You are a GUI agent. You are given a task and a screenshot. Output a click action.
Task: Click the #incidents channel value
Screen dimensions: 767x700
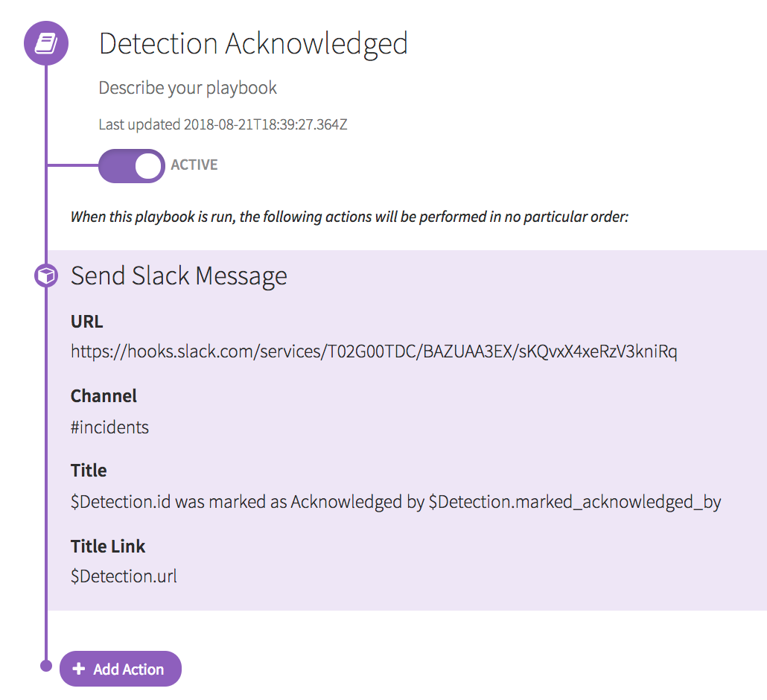pos(109,427)
